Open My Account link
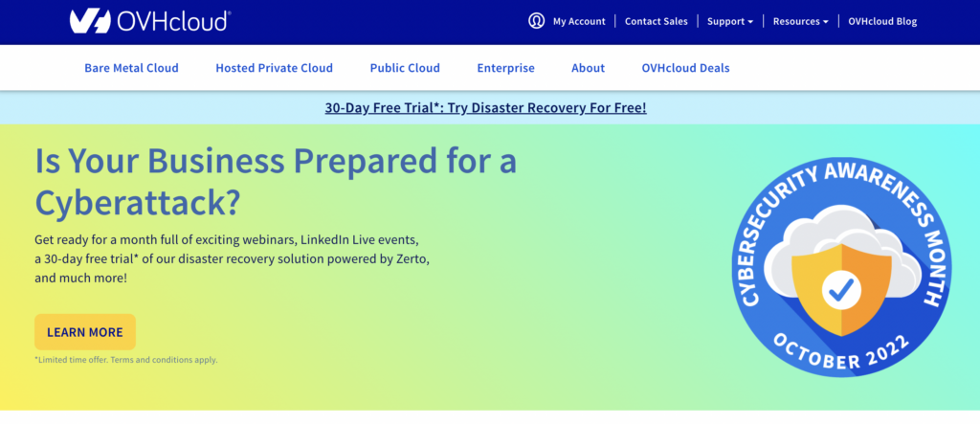980x424 pixels. point(579,21)
